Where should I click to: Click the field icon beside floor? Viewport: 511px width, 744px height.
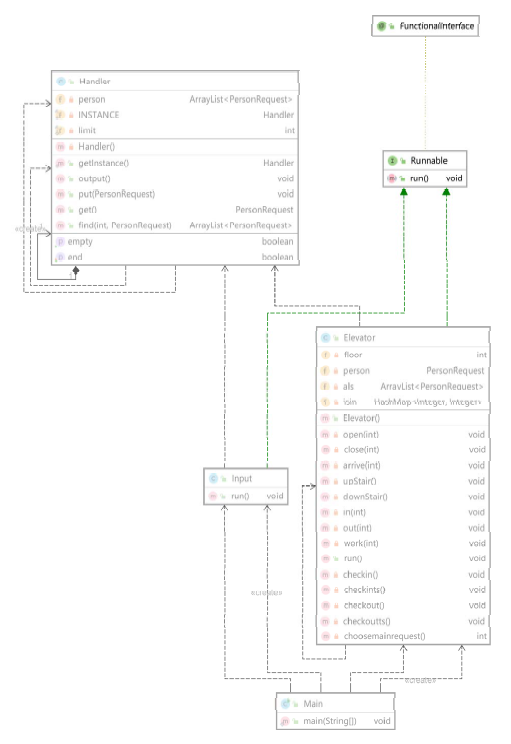(325, 355)
